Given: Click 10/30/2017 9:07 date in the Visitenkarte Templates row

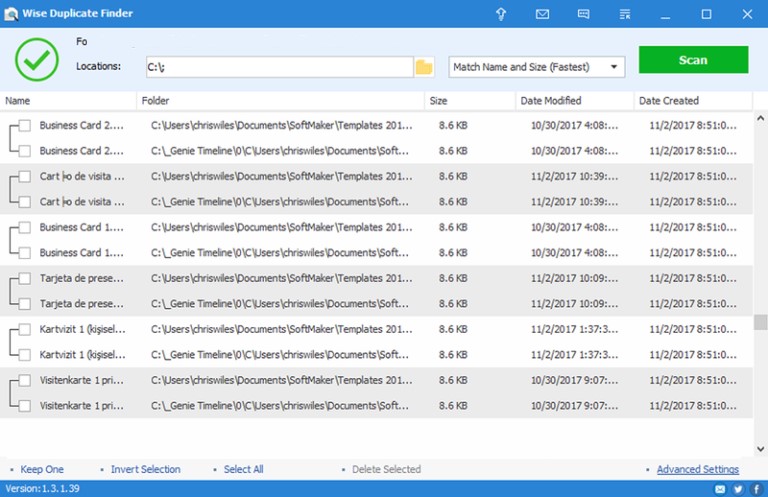Looking at the screenshot, I should 575,380.
